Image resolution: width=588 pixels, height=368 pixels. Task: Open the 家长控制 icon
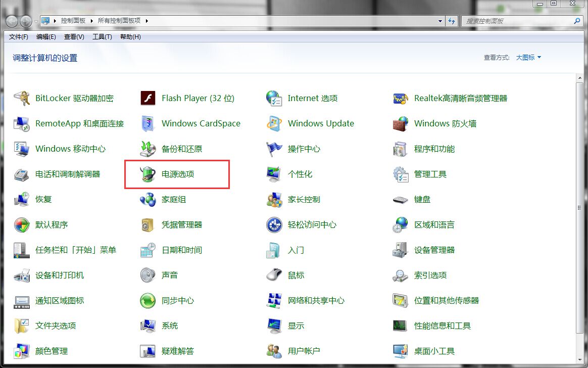click(274, 200)
